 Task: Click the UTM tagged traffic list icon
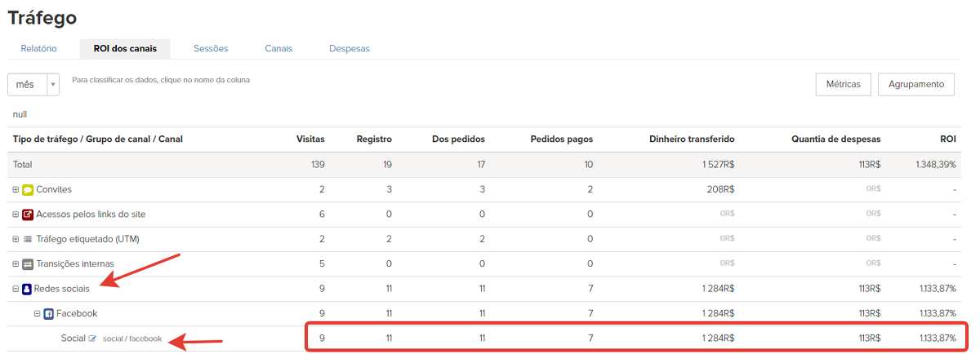pos(28,239)
